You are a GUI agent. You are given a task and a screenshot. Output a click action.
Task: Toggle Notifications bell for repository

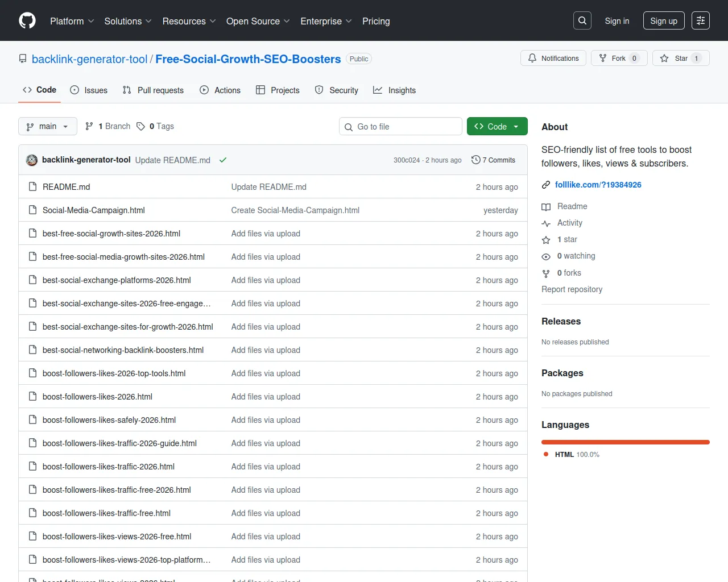tap(553, 59)
